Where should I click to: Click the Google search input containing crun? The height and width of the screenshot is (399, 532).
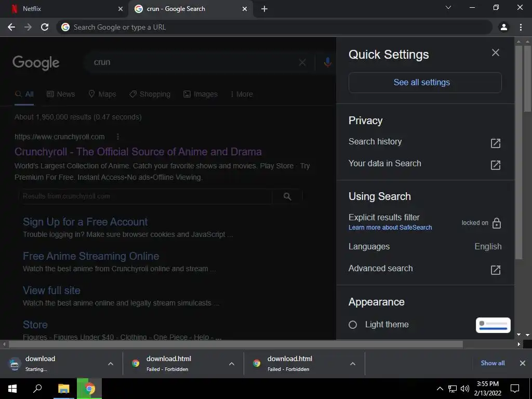(193, 62)
